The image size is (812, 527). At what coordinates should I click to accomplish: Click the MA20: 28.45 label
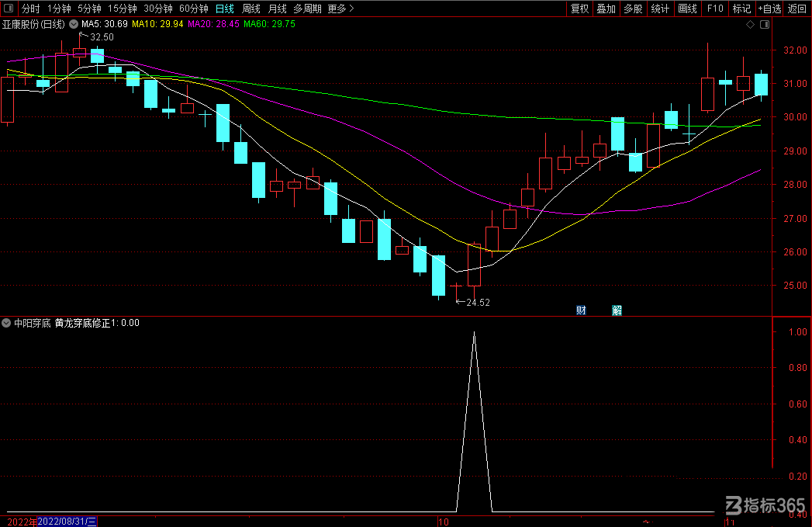(213, 24)
